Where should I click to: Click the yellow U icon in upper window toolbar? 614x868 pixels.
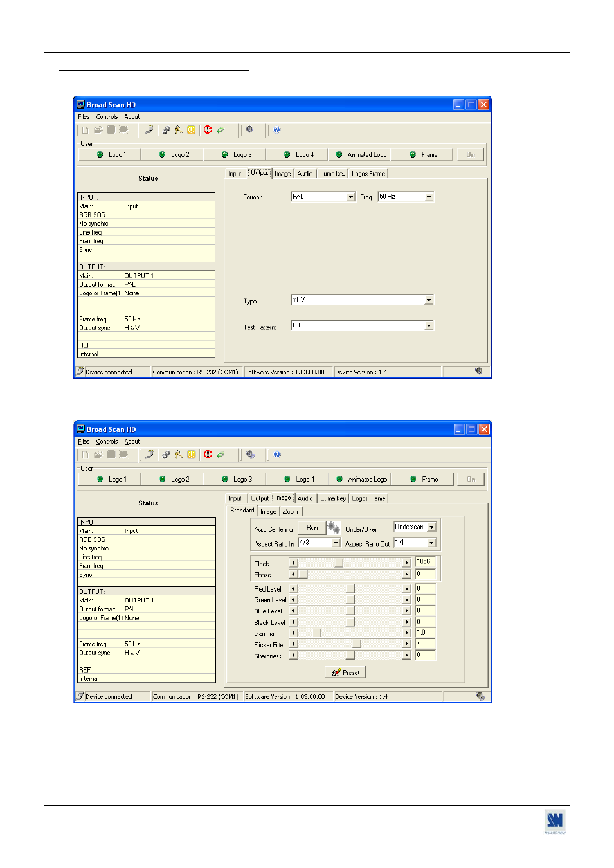(192, 130)
